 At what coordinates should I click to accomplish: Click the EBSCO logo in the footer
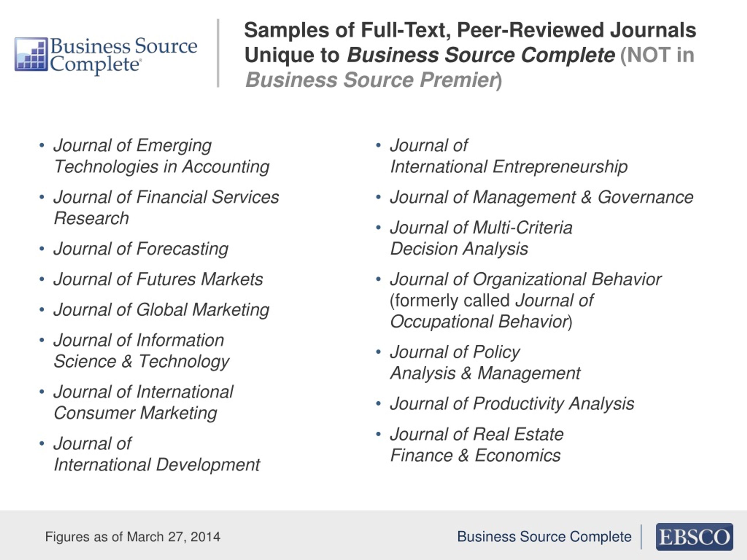(x=694, y=536)
